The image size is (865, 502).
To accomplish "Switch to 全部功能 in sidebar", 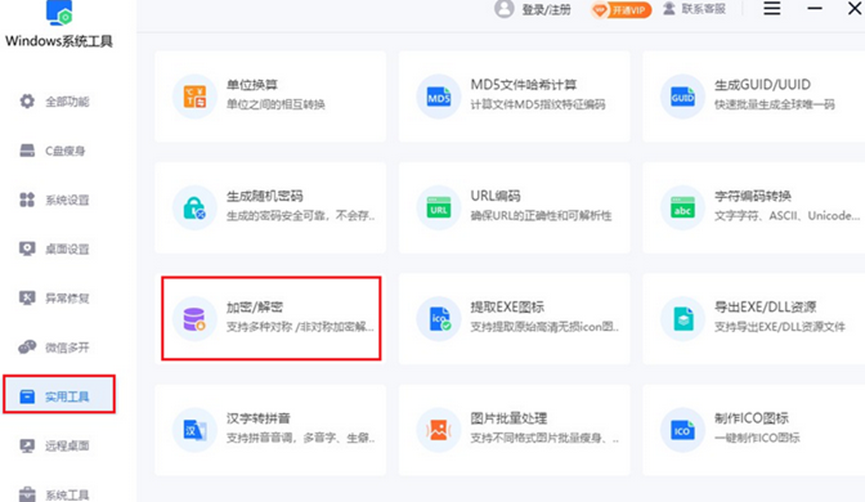I will coord(56,102).
